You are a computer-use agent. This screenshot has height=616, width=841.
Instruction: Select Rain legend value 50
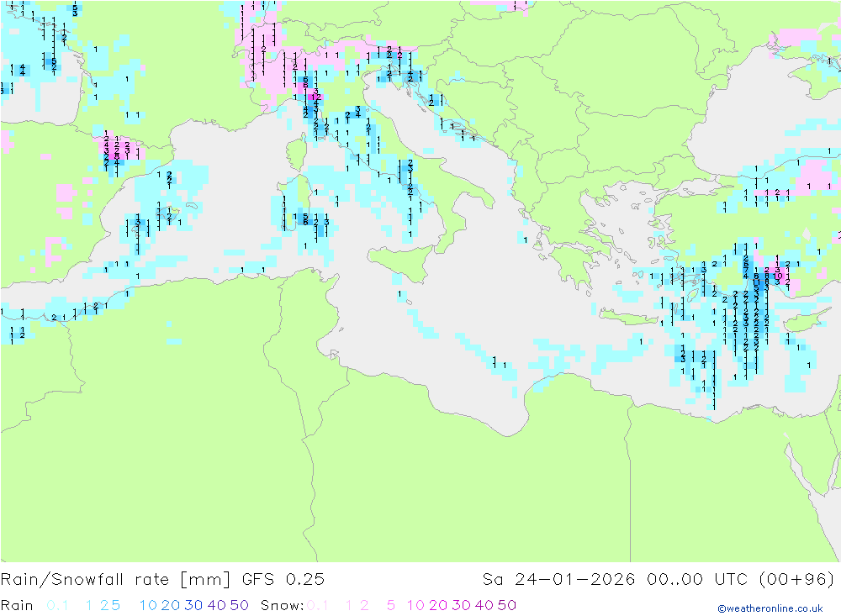click(x=239, y=605)
